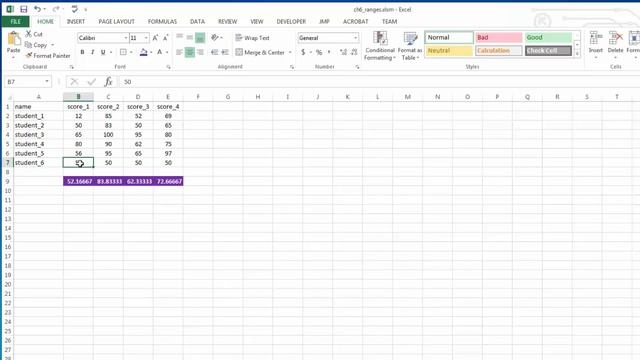This screenshot has height=360, width=640.
Task: Toggle Center horizontal alignment
Action: click(190, 52)
